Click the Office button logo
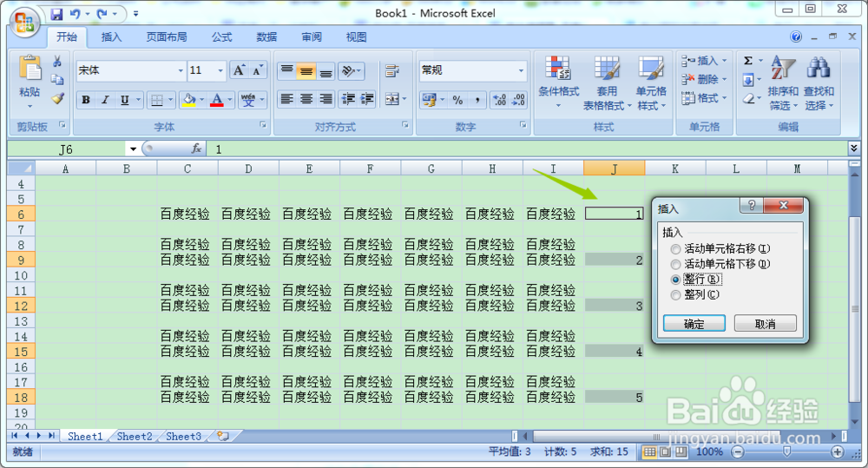 pos(24,23)
